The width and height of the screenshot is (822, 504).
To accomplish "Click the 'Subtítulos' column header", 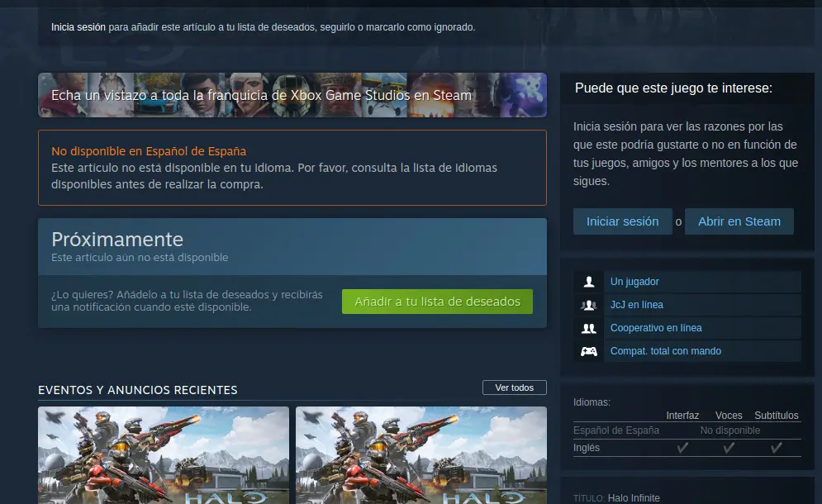I will (x=777, y=416).
